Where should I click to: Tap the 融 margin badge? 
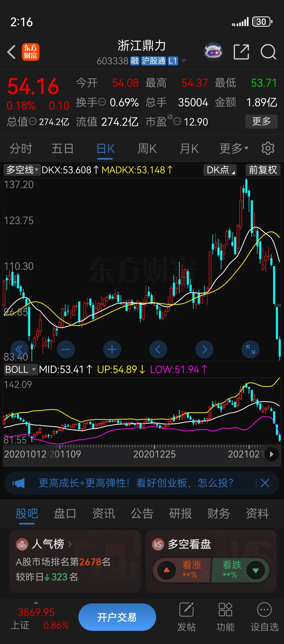[x=135, y=61]
